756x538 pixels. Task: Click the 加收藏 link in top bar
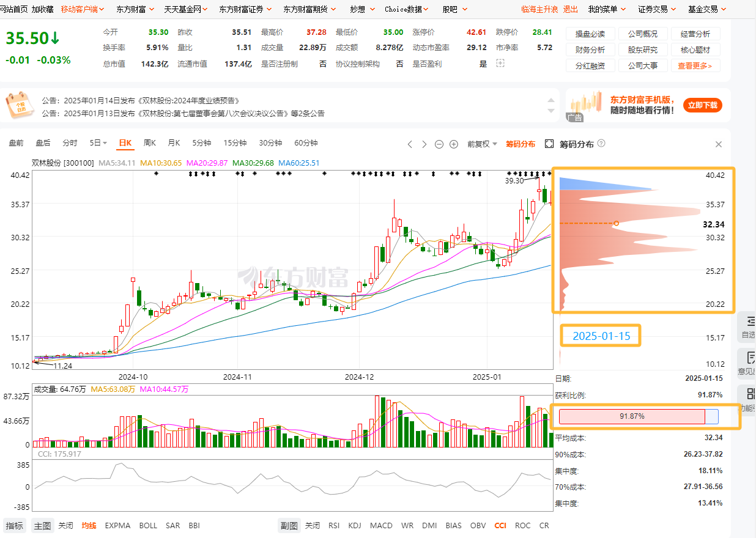[43, 9]
